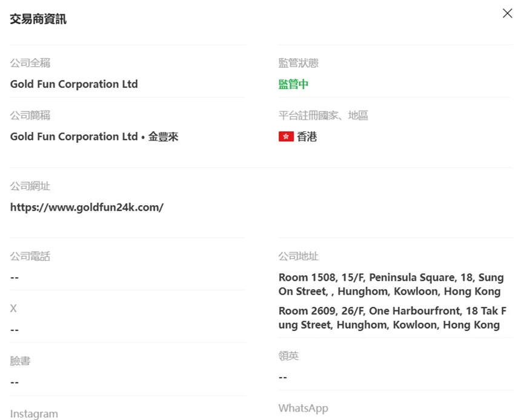Click the empty value under 公司電話
This screenshot has width=524, height=420.
pos(15,277)
